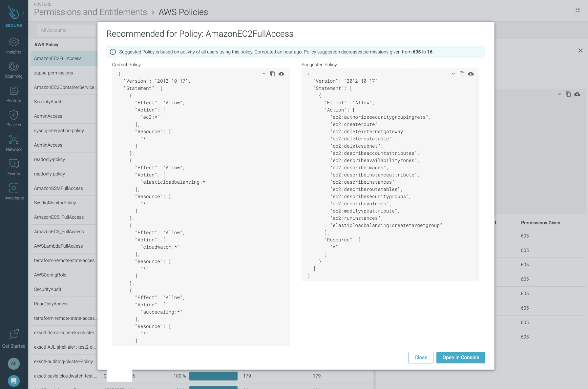Click Open in Console button
The width and height of the screenshot is (588, 389).
tap(461, 358)
